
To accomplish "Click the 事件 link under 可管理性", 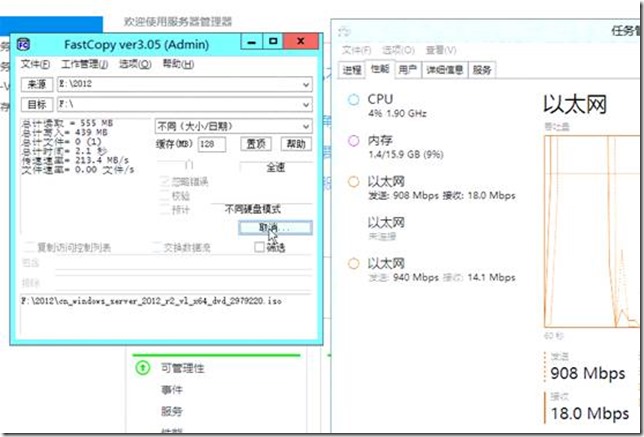I will [172, 389].
